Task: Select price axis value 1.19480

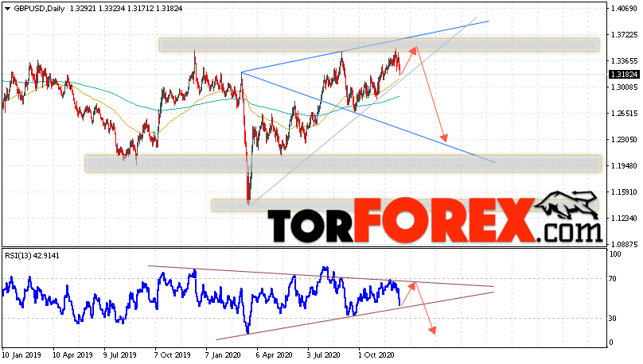Action: (624, 166)
